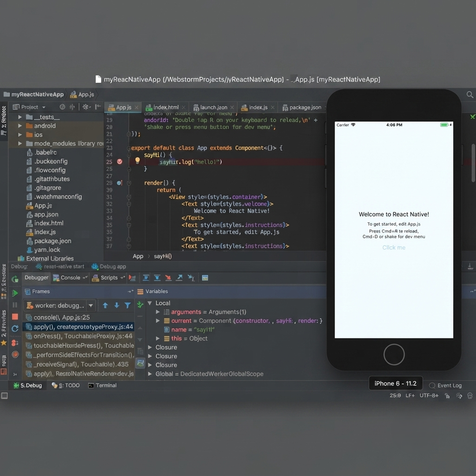
Task: Tap the iPhone simulator home button
Action: pos(394,354)
